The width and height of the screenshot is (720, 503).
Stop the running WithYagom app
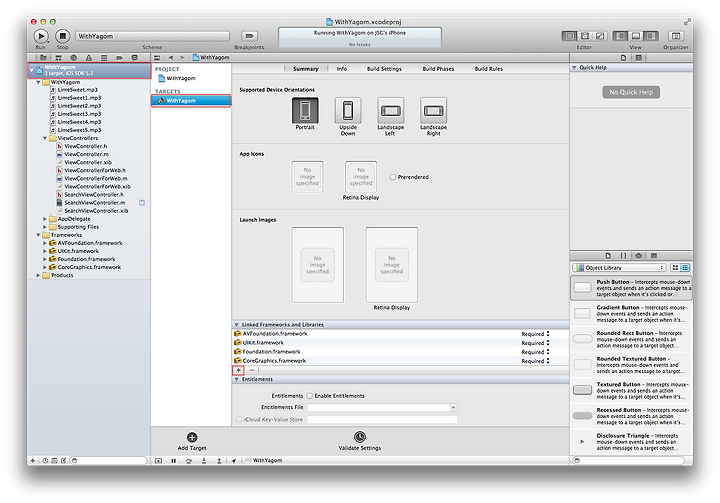click(62, 36)
